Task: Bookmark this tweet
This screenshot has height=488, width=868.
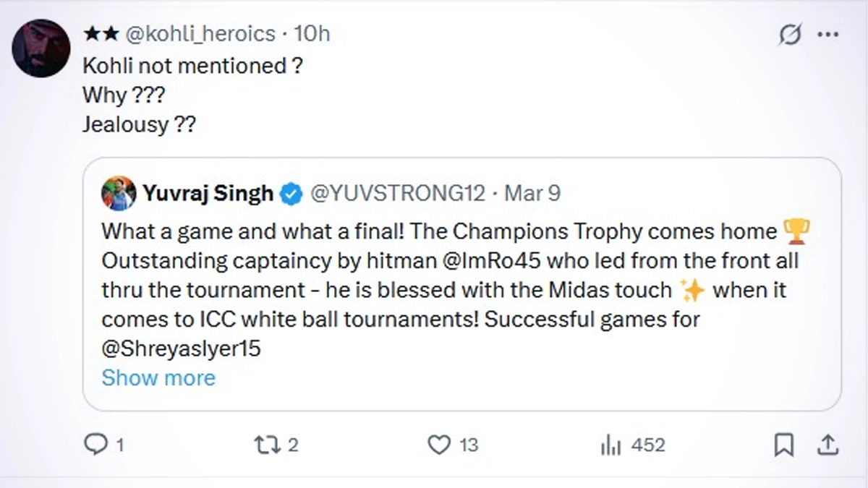Action: pyautogui.click(x=783, y=445)
